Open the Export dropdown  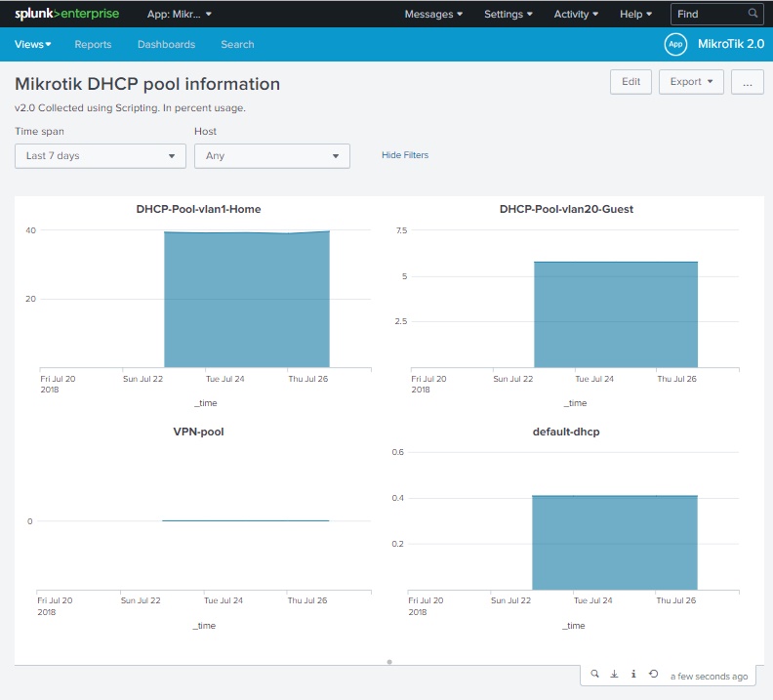tap(691, 82)
